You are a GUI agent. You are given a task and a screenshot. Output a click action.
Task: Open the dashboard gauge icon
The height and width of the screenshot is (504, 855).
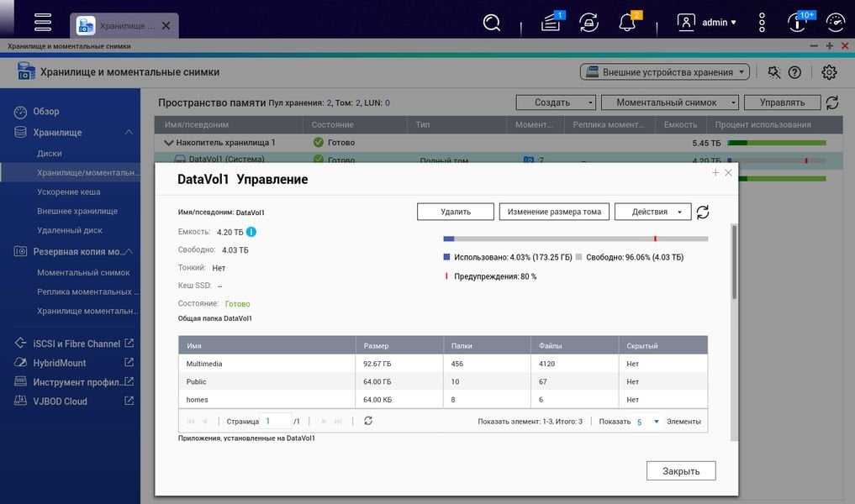(x=836, y=23)
